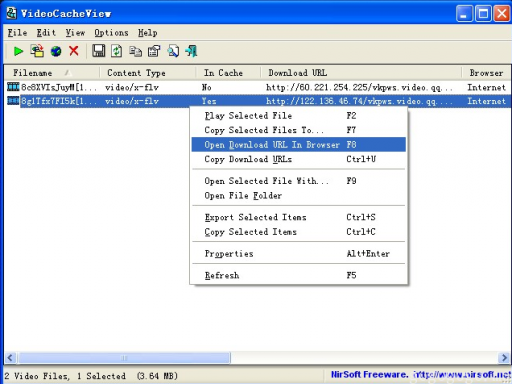Select the first video file row

click(x=257, y=87)
